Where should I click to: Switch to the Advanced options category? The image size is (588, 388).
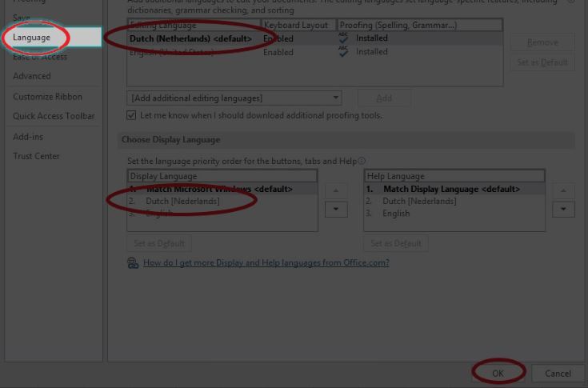click(x=32, y=76)
